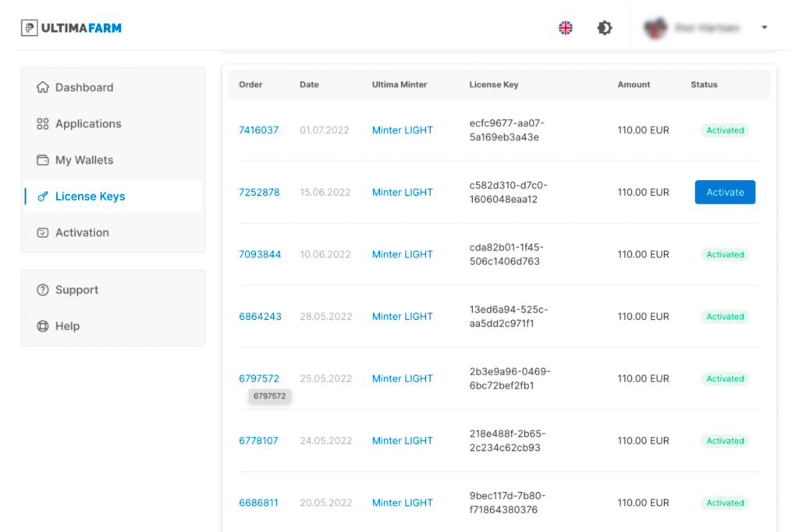Screen dimensions: 799x532
Task: Open Minter LIGHT link for order 7416037
Action: pyautogui.click(x=402, y=130)
